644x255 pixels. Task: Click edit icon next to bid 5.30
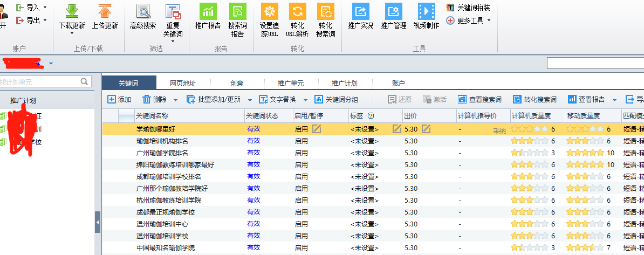tap(426, 129)
